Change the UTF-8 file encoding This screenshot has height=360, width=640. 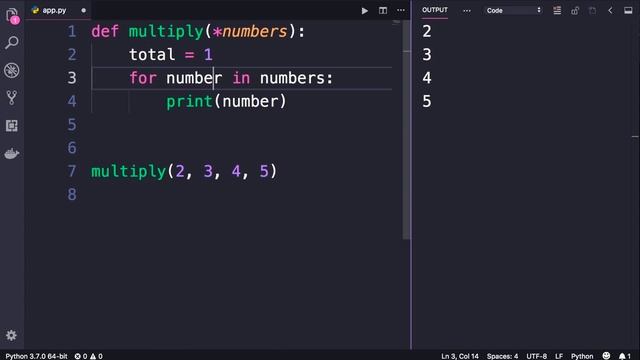pos(536,356)
